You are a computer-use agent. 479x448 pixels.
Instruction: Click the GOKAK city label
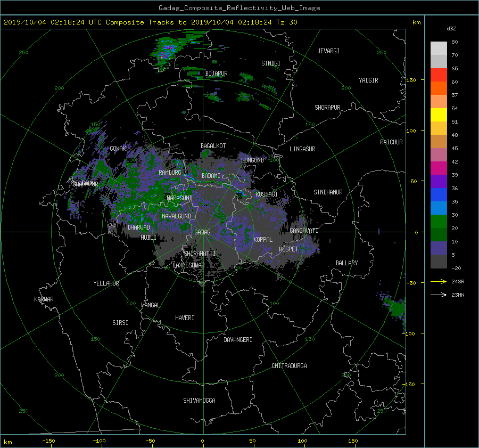point(118,149)
